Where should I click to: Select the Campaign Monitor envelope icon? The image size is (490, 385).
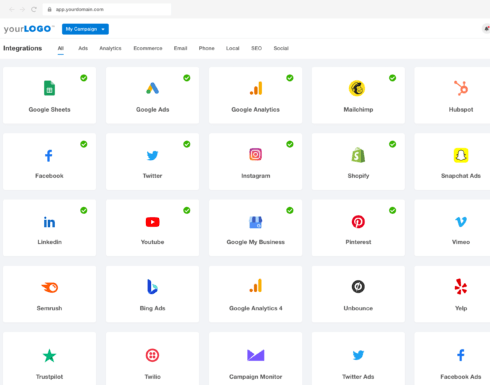tap(256, 355)
